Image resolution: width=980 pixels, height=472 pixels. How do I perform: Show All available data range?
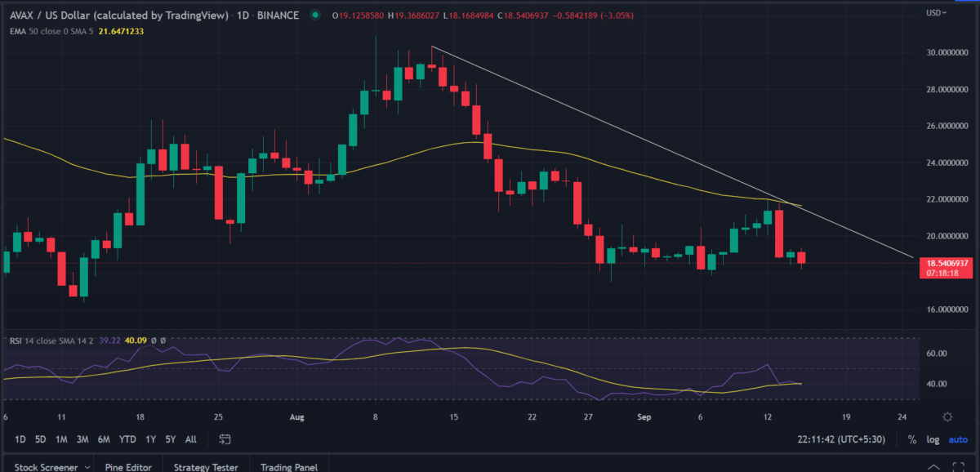tap(190, 439)
